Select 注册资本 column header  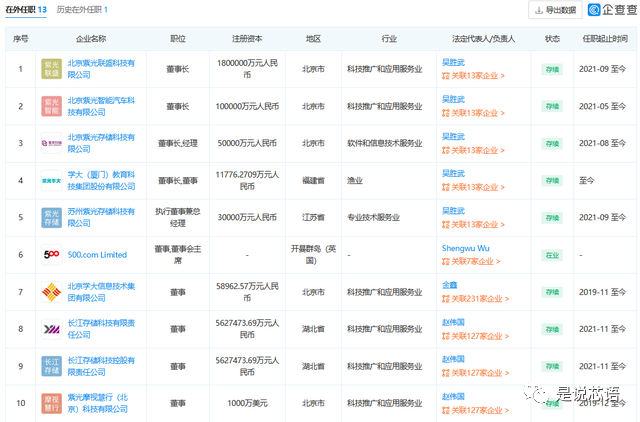[247, 39]
